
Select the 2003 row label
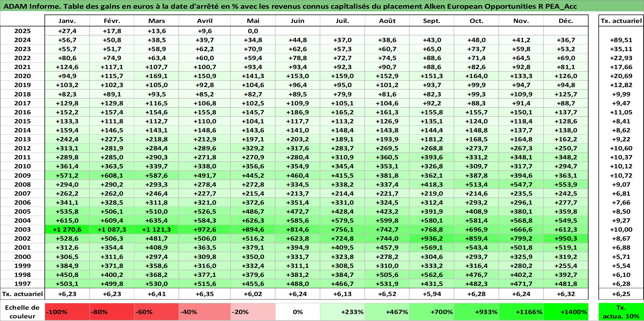point(22,230)
